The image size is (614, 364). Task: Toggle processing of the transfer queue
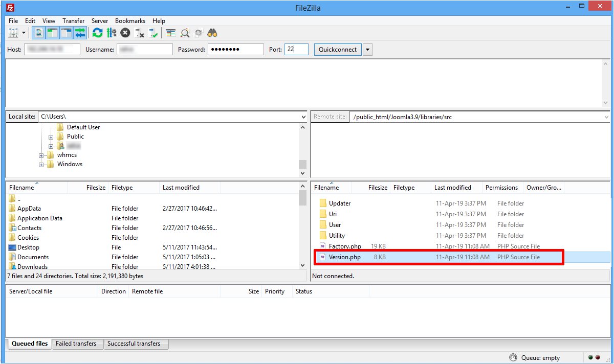click(111, 33)
